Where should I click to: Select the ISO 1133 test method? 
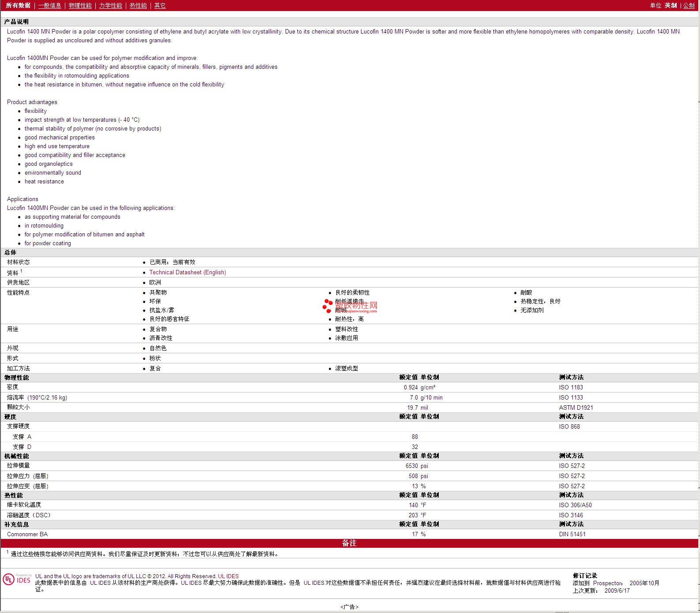571,397
